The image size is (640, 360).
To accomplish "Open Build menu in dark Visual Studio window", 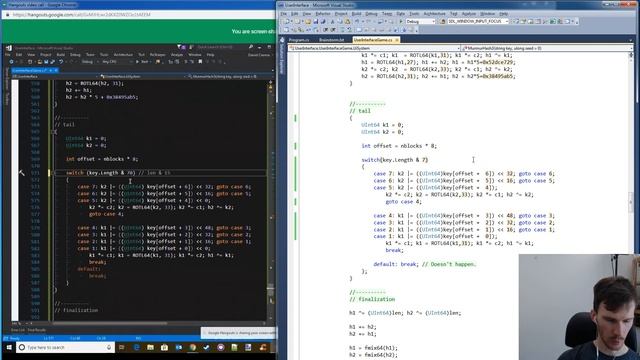I will click(x=60, y=55).
